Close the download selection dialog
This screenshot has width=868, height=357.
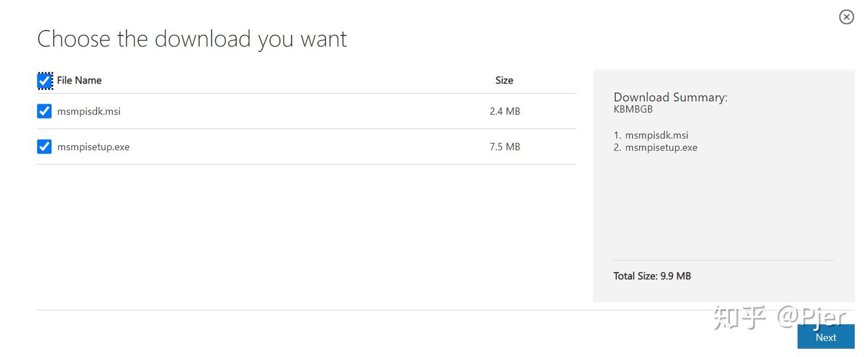point(846,17)
